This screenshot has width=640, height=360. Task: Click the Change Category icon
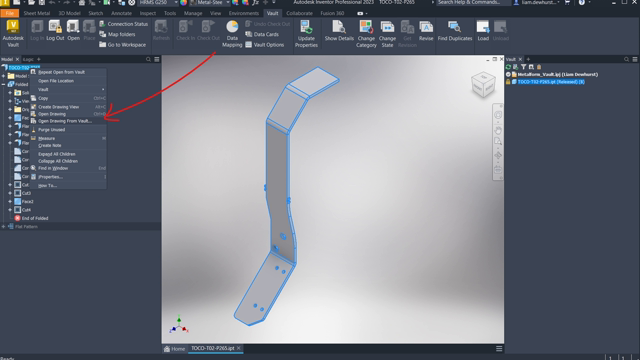(x=366, y=27)
